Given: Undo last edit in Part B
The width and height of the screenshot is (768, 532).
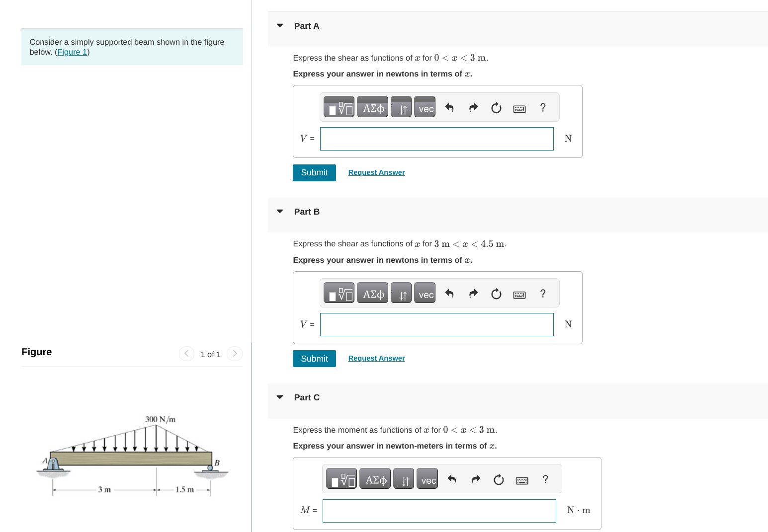Looking at the screenshot, I should 449,293.
